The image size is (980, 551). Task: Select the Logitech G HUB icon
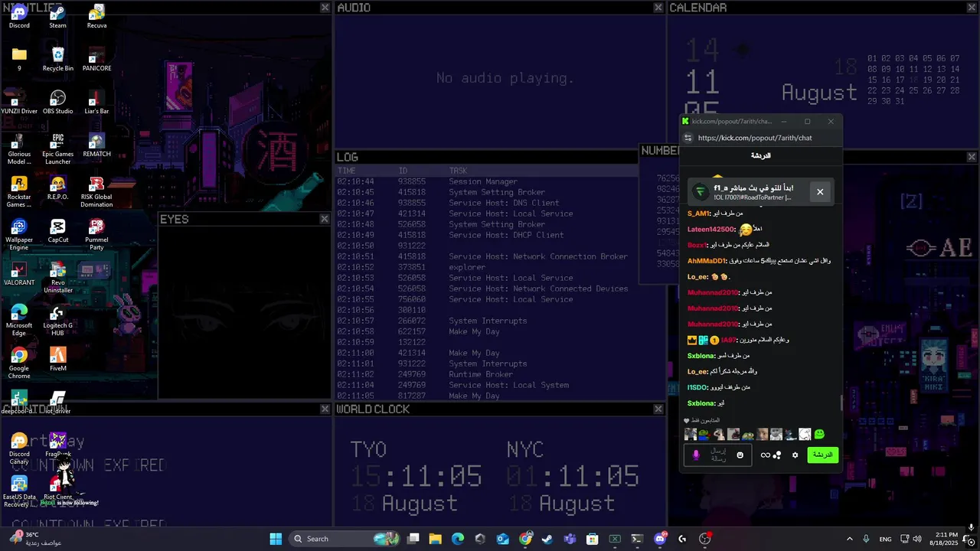[x=57, y=320]
